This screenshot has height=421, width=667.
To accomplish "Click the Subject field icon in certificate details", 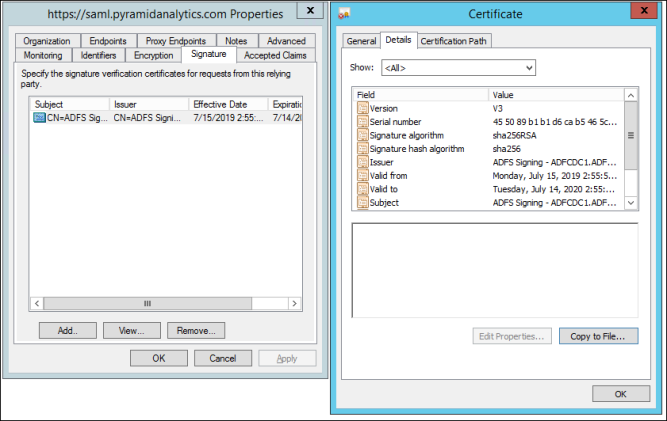I will [362, 202].
